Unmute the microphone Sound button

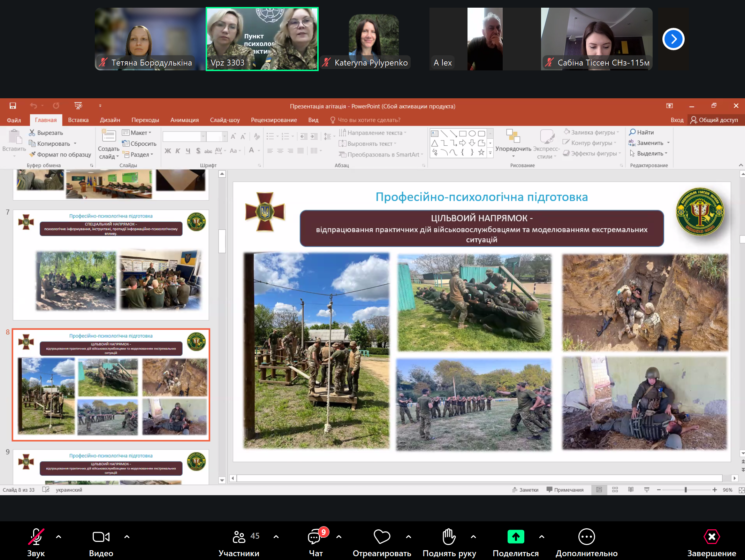pos(36,537)
